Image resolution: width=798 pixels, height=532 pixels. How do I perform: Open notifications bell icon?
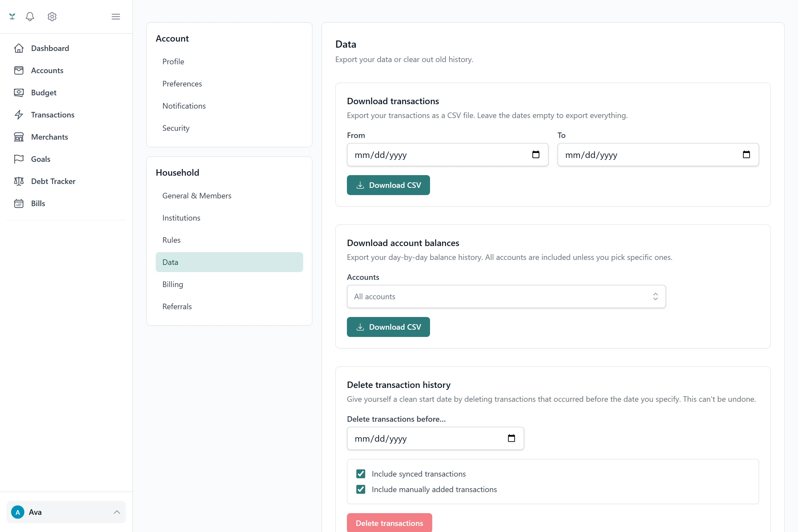click(30, 16)
